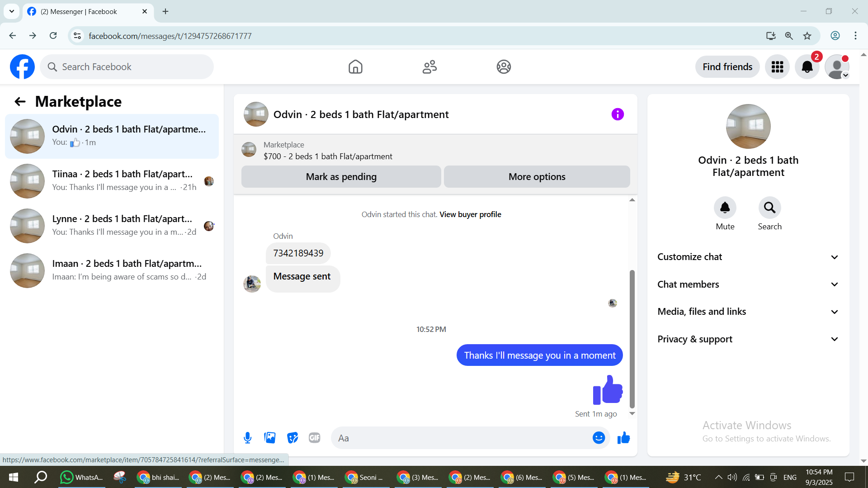Open Imaan conversation in chat list
Screen dimensions: 868x488
click(112, 270)
